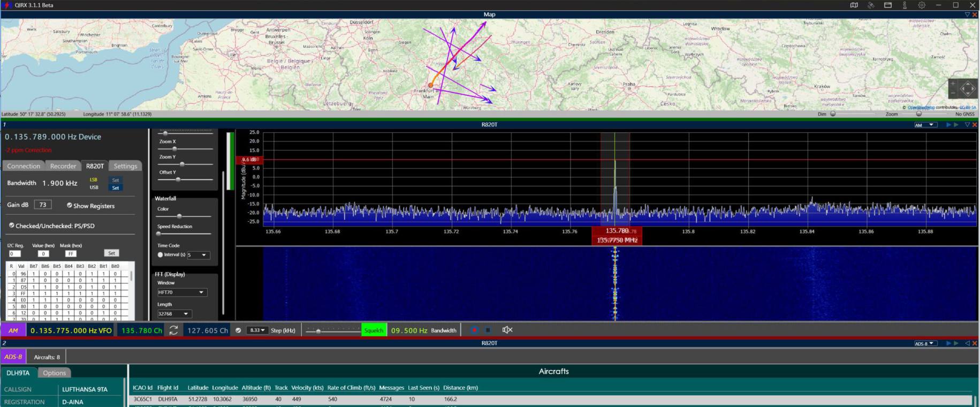Toggle the Show Registers checkbox
The height and width of the screenshot is (407, 980).
[70, 205]
